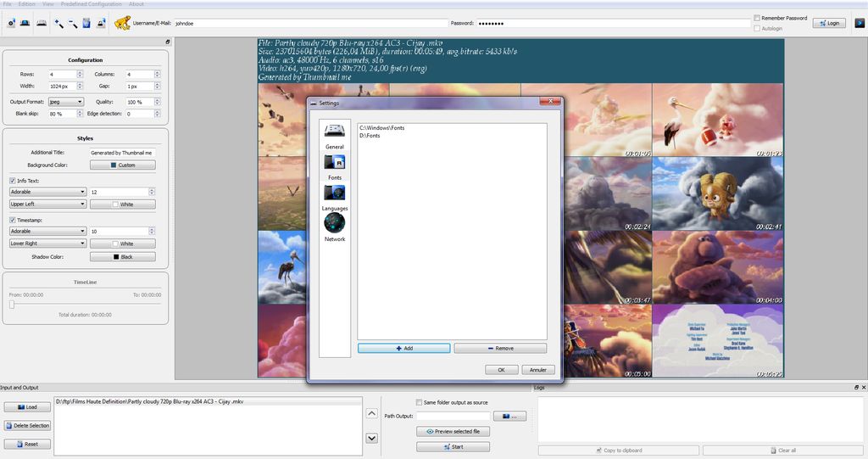Image resolution: width=868 pixels, height=459 pixels.
Task: Click the Gap spinner arrows
Action: point(157,86)
